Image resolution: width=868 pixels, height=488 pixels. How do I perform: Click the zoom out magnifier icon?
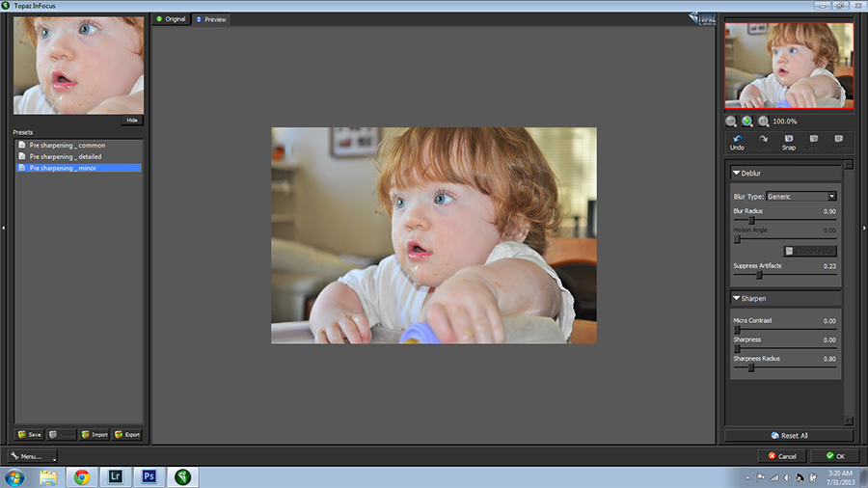[731, 122]
